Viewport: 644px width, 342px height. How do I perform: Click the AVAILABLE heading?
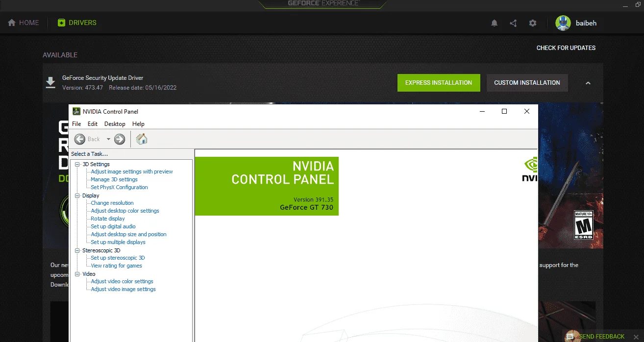click(60, 55)
